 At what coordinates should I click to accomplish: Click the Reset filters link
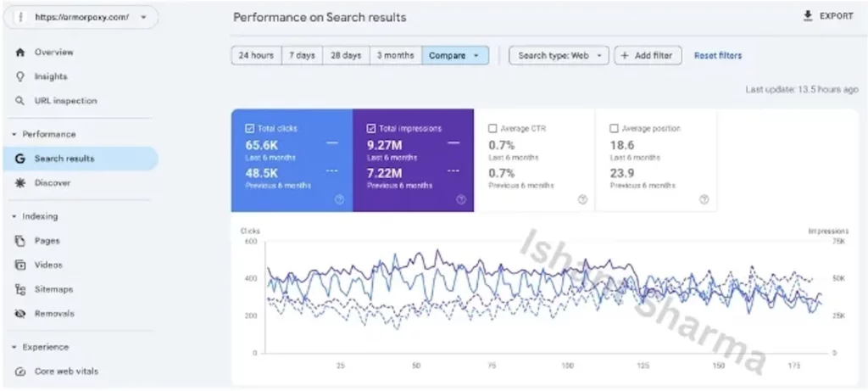[717, 56]
